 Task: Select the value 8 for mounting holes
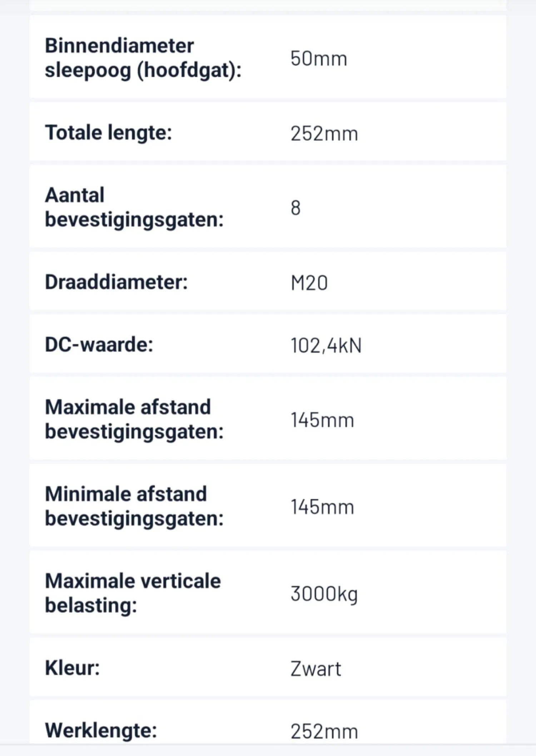point(296,208)
